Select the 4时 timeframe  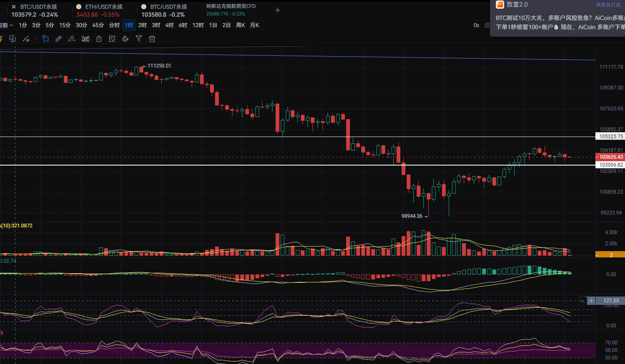click(x=169, y=25)
